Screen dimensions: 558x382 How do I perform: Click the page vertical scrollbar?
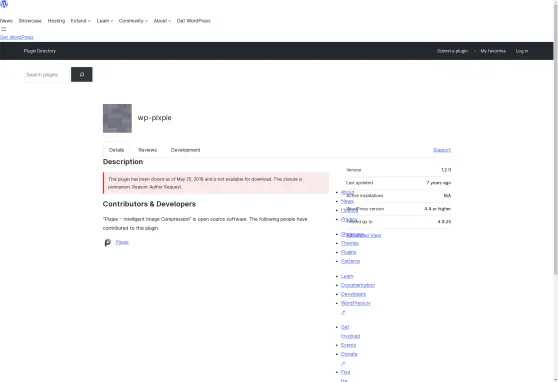pos(556,139)
